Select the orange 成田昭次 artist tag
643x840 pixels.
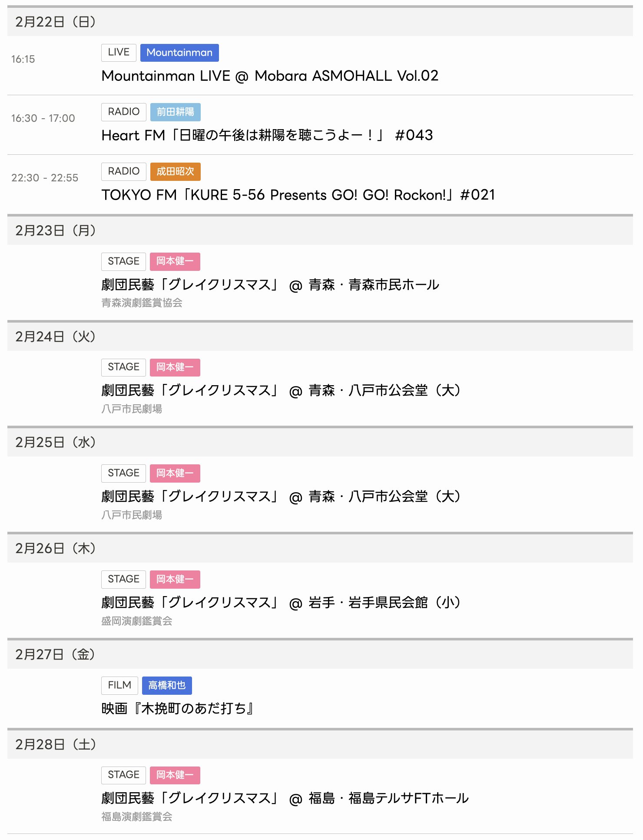tap(175, 171)
